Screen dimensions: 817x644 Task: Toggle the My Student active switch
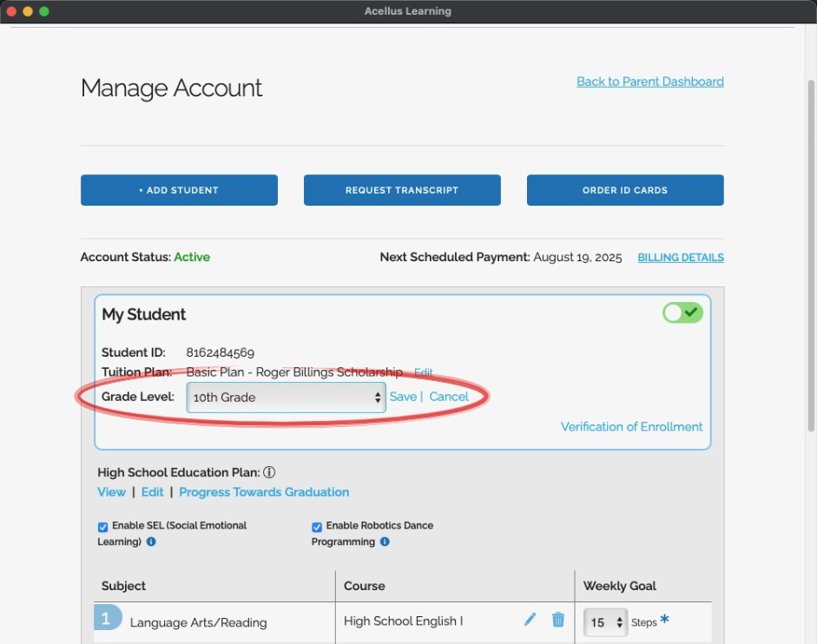[682, 312]
